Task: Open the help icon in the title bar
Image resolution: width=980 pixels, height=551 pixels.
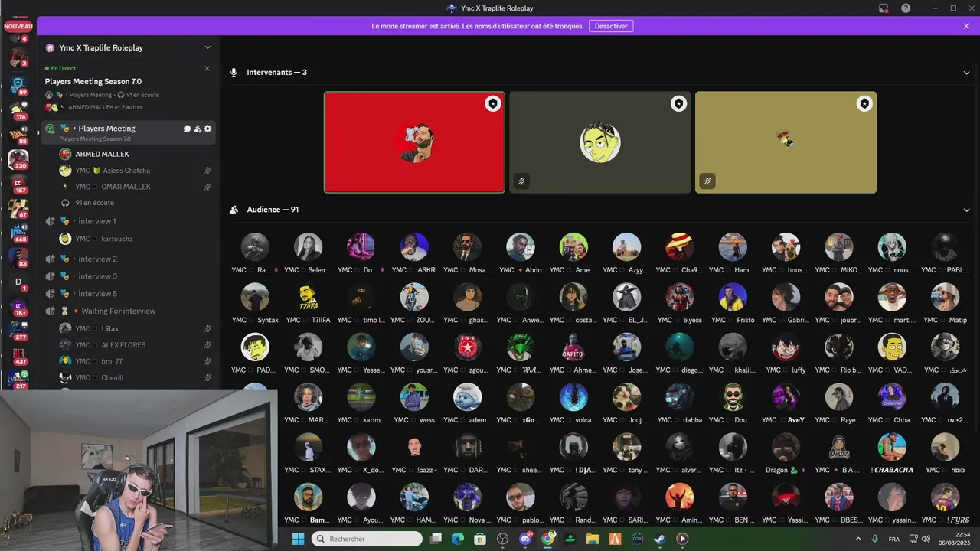Action: coord(906,8)
